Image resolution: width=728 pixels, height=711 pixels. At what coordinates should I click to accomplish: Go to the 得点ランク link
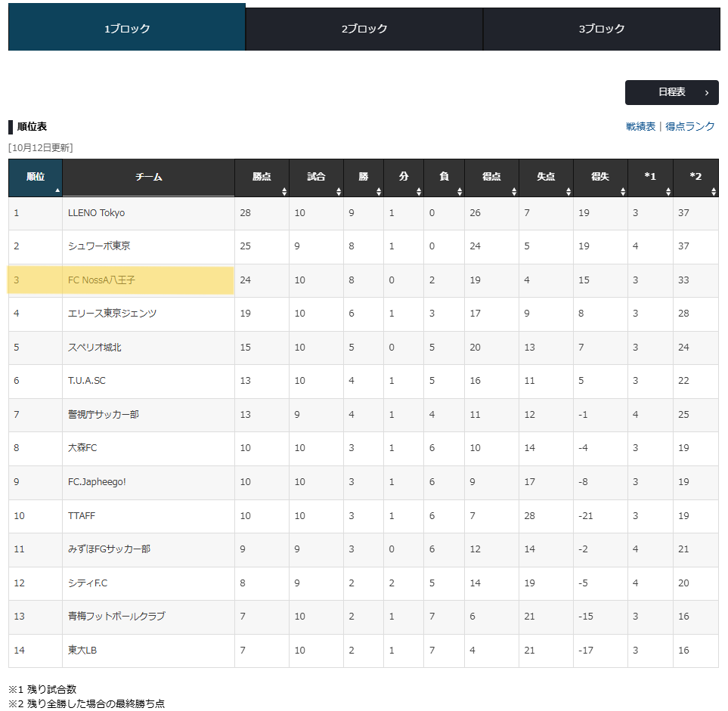coord(689,126)
